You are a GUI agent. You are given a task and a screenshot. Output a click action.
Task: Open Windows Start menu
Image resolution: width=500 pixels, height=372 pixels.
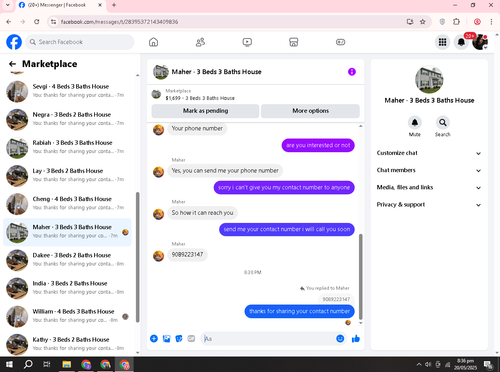(x=9, y=364)
